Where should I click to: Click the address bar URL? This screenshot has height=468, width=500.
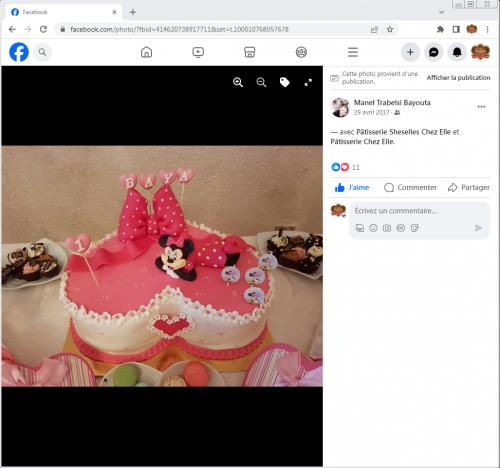coord(179,29)
